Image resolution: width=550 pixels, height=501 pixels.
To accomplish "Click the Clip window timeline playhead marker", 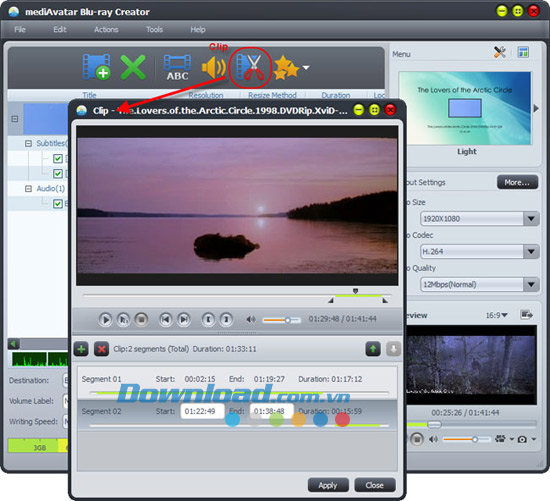I will click(355, 291).
